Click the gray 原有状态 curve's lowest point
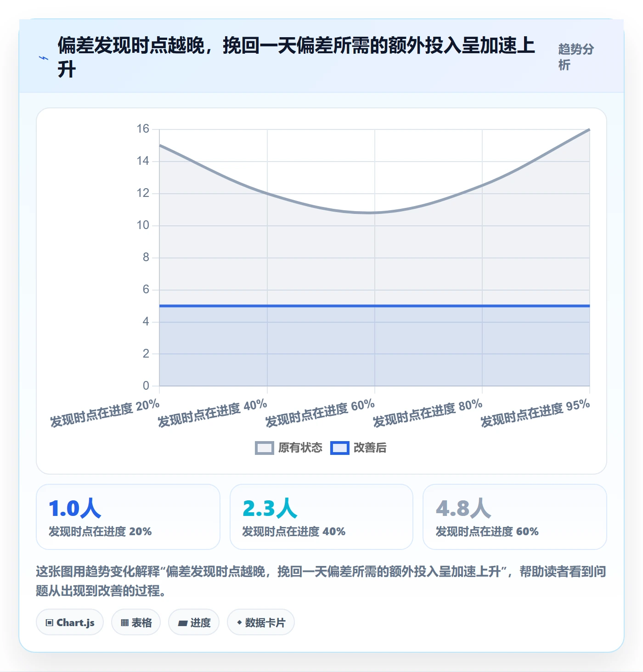643x672 pixels. (x=369, y=213)
